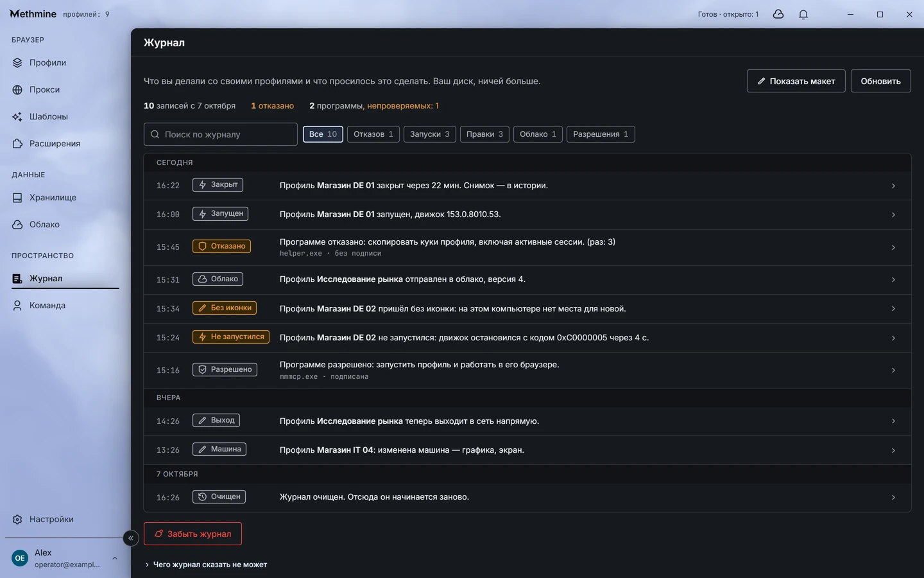
Task: Click the Без иконки badge at 15:34
Action: pyautogui.click(x=225, y=308)
